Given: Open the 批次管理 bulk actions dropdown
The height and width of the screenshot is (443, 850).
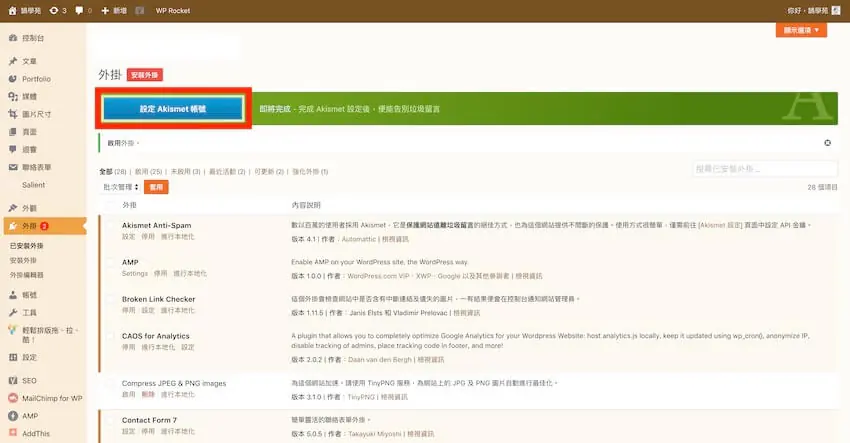Looking at the screenshot, I should click(x=120, y=187).
